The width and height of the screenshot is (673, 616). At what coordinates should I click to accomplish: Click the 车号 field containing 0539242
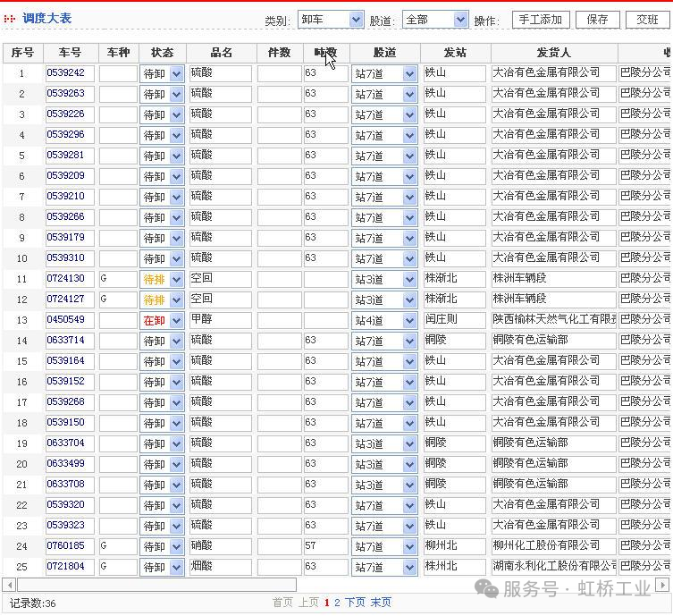pos(70,73)
